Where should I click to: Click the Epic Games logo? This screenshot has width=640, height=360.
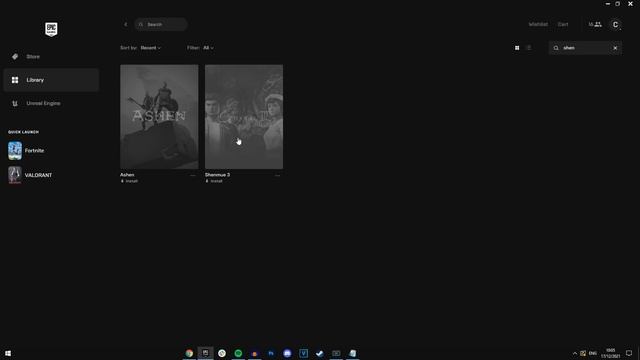pos(51,29)
